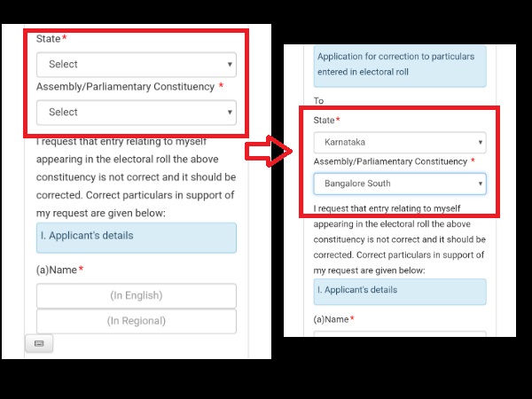
Task: Select left panel 'I. Applicant's details' header
Action: 137,236
